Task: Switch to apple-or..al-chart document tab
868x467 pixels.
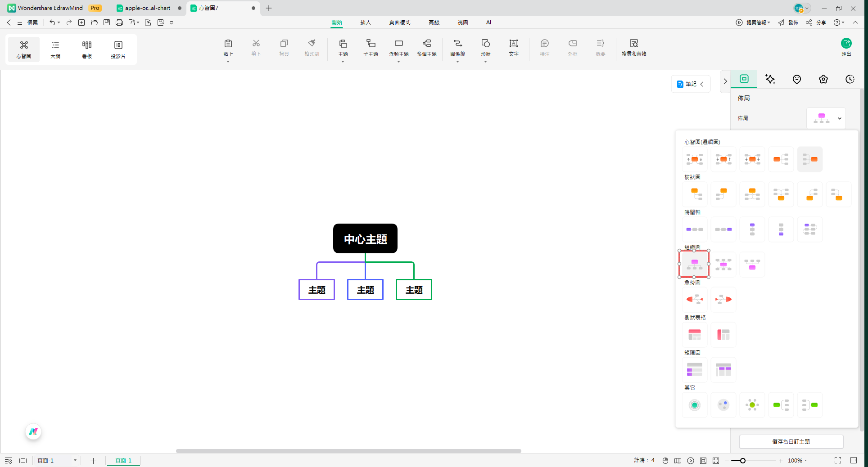Action: (x=148, y=8)
